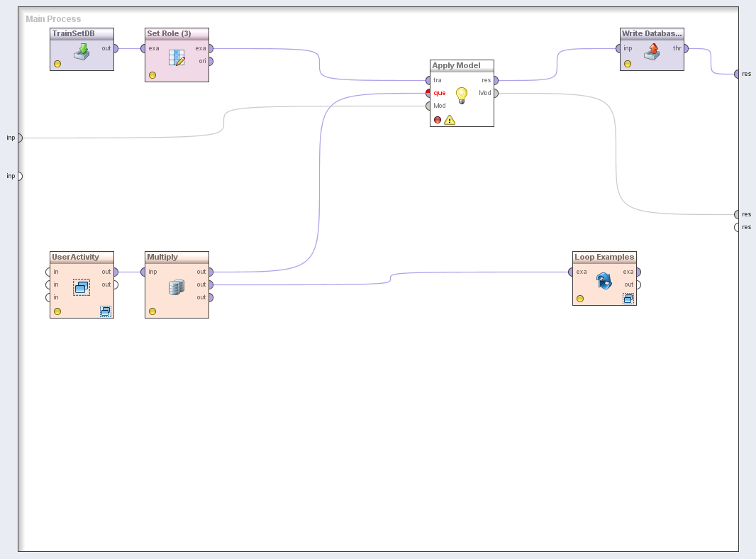Click the red status light on Apply Model

pyautogui.click(x=438, y=120)
